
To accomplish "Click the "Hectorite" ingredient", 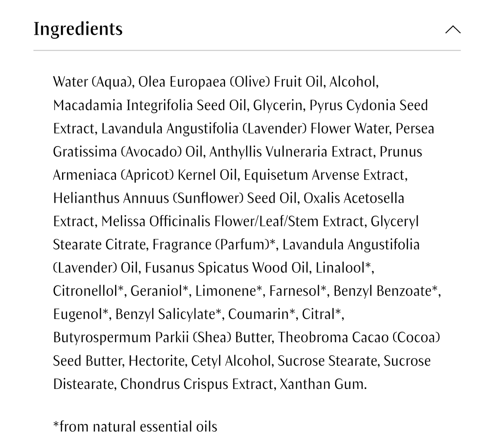I will coord(156,361).
